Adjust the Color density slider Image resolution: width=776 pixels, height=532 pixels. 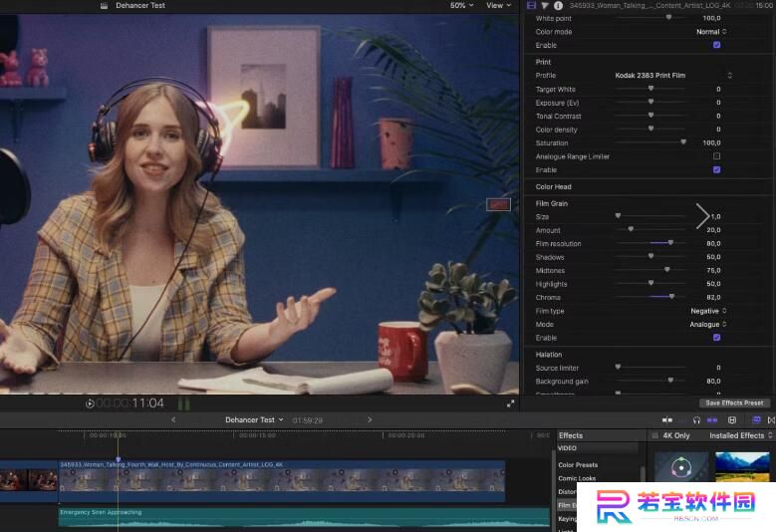pos(650,129)
